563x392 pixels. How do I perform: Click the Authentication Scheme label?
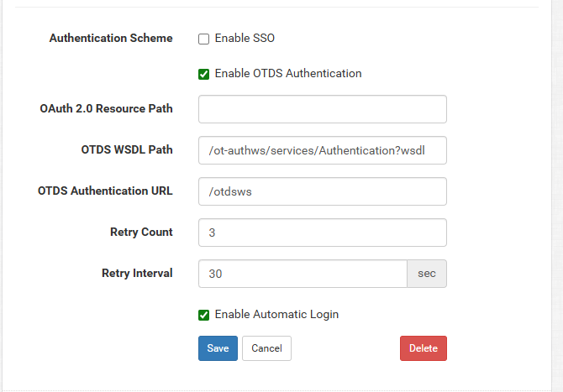(111, 39)
